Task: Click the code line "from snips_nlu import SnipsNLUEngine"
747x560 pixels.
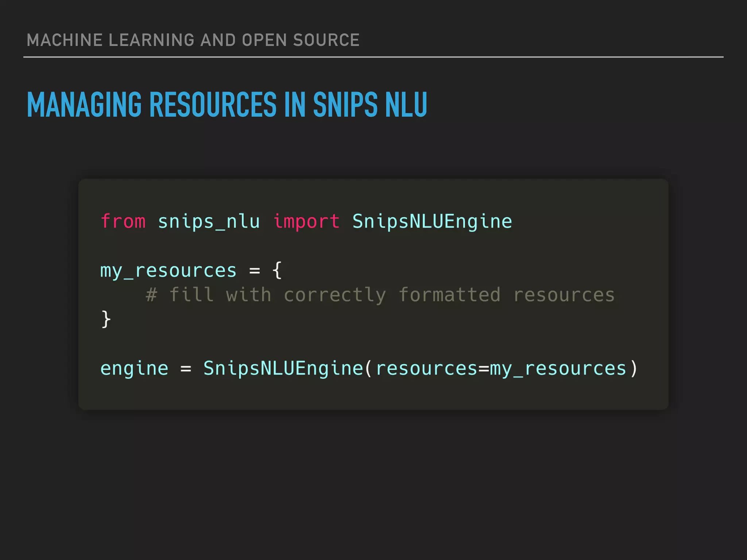Action: (306, 222)
